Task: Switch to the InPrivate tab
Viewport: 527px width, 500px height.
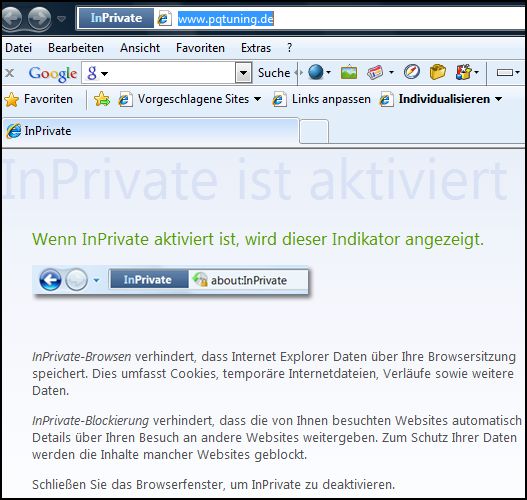Action: coord(150,131)
